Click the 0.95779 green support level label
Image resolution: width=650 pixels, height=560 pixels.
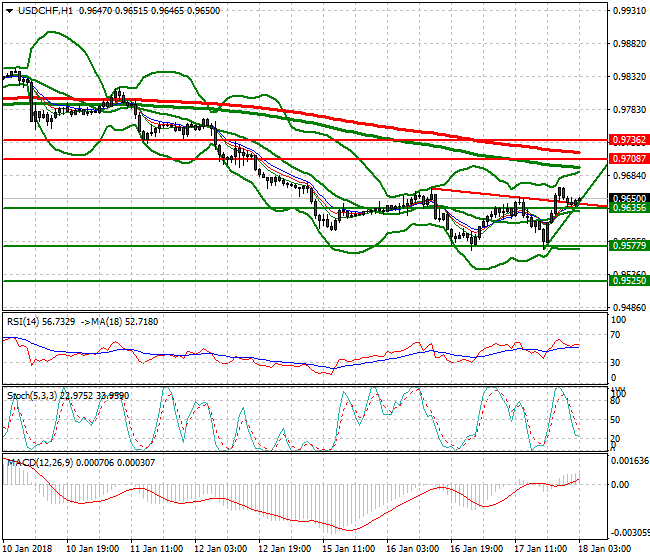(x=629, y=245)
